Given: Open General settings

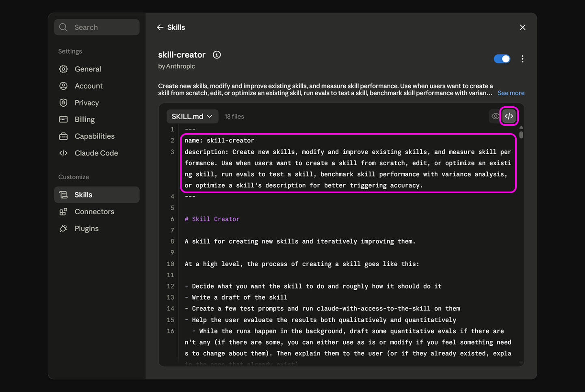Looking at the screenshot, I should click(97, 69).
